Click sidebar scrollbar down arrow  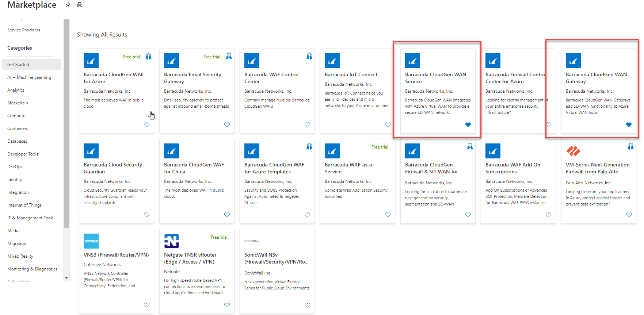pyautogui.click(x=66, y=278)
